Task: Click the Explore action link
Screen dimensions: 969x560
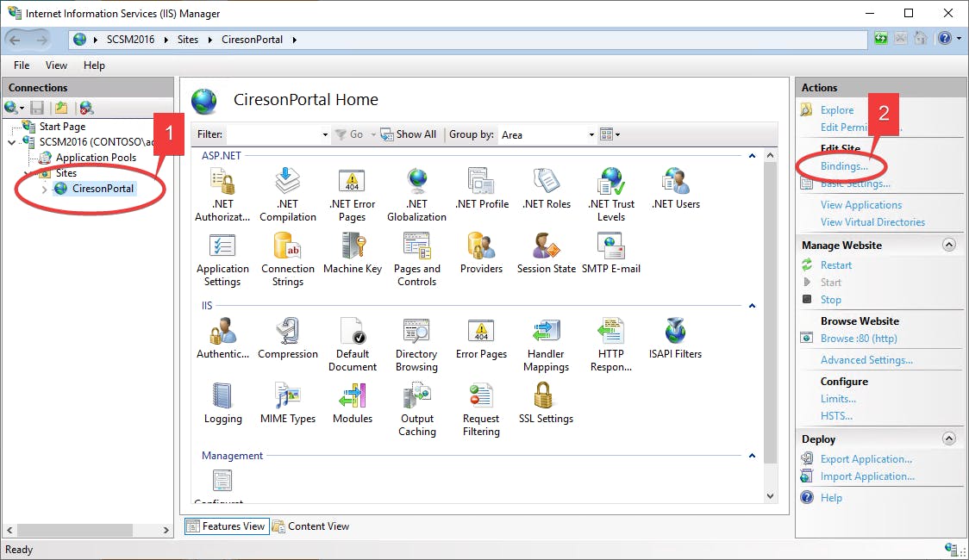Action: [837, 110]
